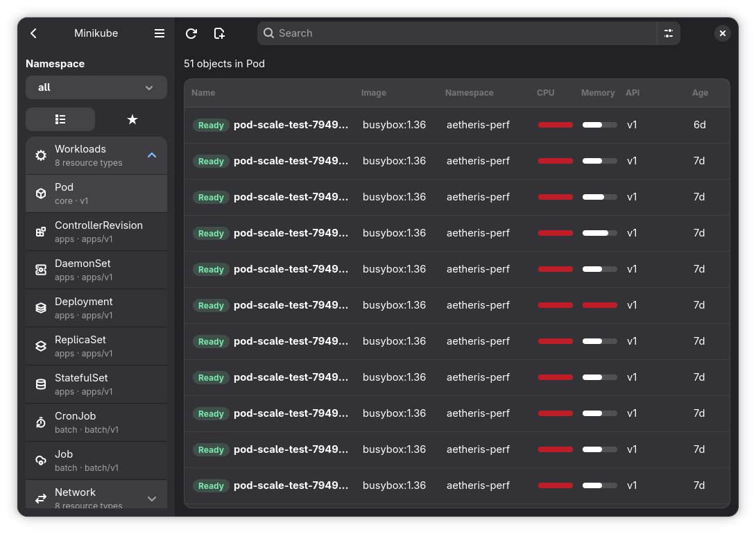Click the ControllerRevision icon
Screen dimensions: 756x534
pos(41,232)
